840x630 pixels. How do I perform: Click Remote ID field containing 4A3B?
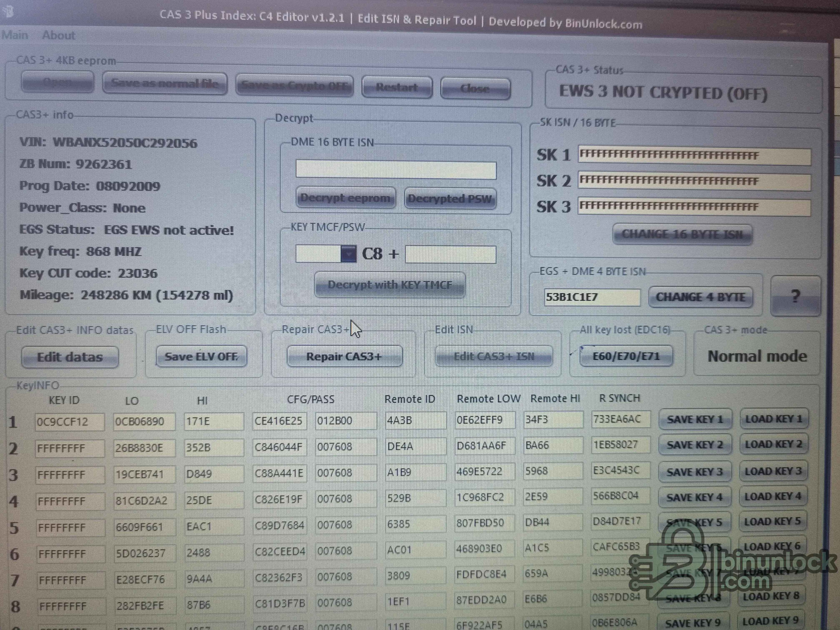pyautogui.click(x=416, y=420)
